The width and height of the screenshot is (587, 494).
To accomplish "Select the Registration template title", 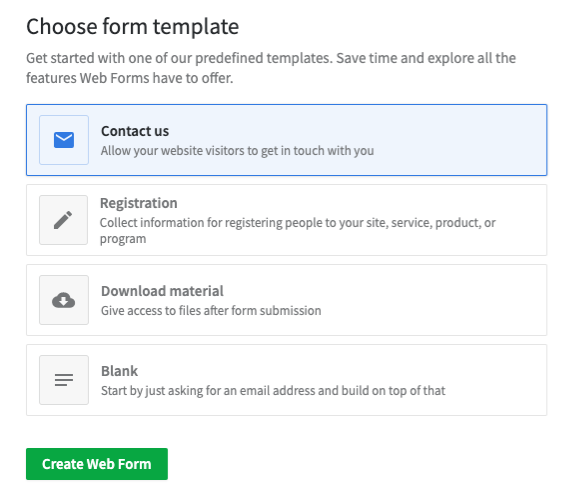I will [139, 203].
